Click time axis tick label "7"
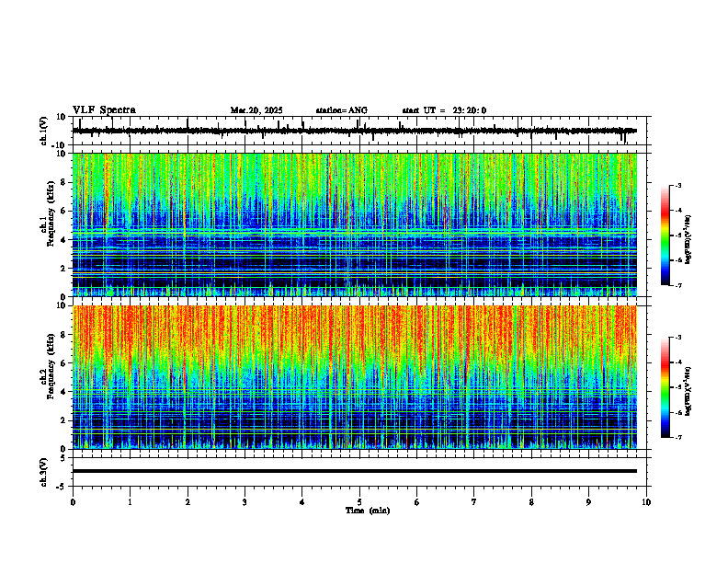The height and width of the screenshot is (563, 728). [474, 502]
